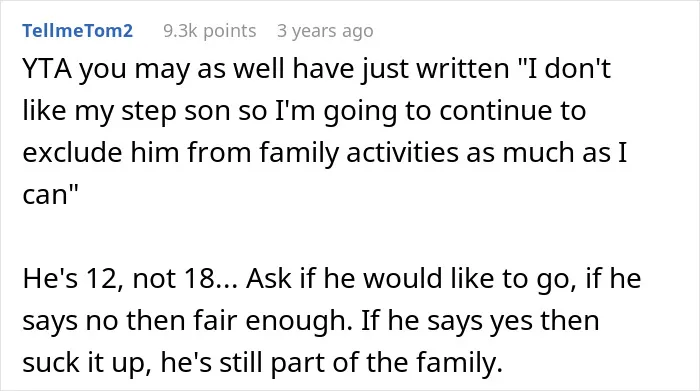
Task: Click the word 'continue' in the comment
Action: (505, 111)
